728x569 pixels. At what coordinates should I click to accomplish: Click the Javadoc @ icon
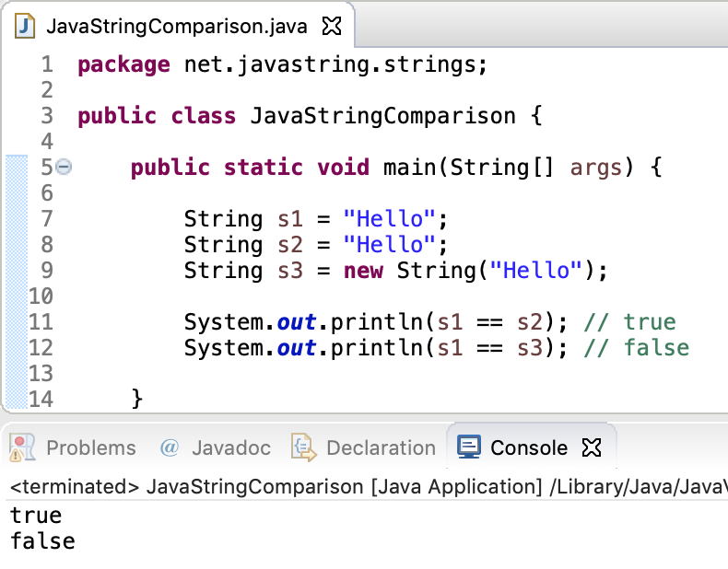coord(170,447)
